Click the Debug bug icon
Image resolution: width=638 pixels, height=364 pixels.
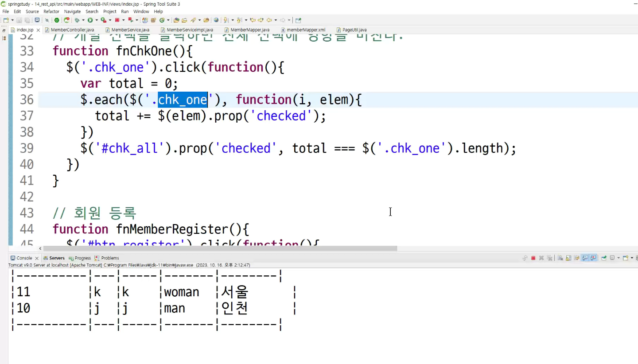coord(77,20)
